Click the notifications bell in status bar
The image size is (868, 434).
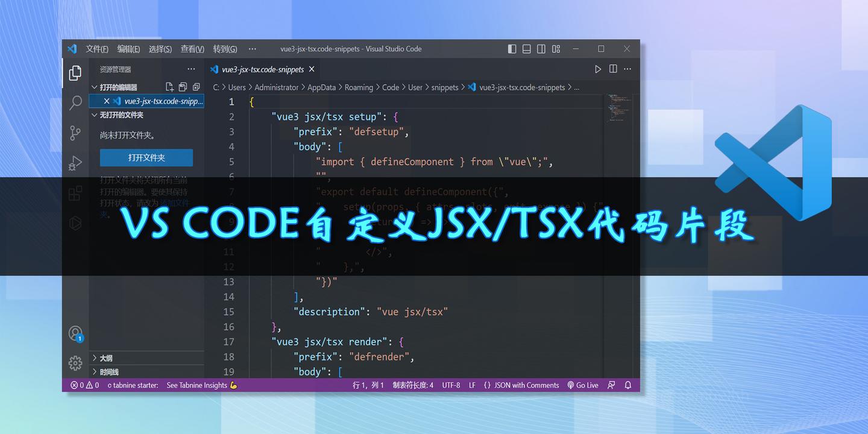click(x=627, y=385)
